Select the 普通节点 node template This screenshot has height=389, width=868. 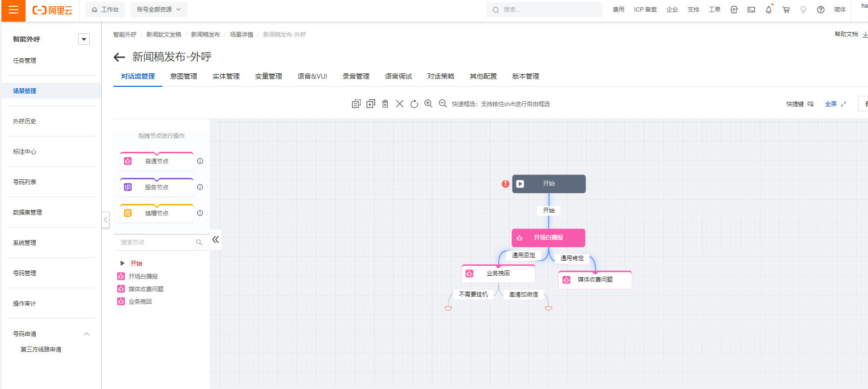click(157, 161)
